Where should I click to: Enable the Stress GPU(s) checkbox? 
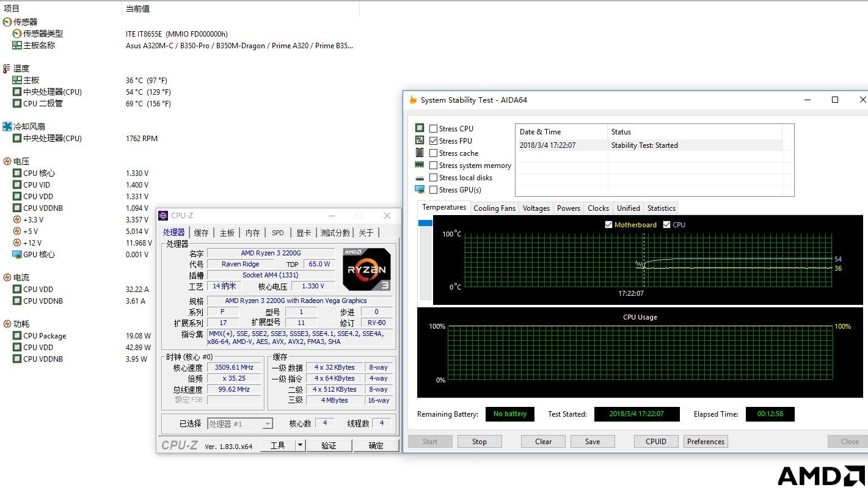pos(433,189)
